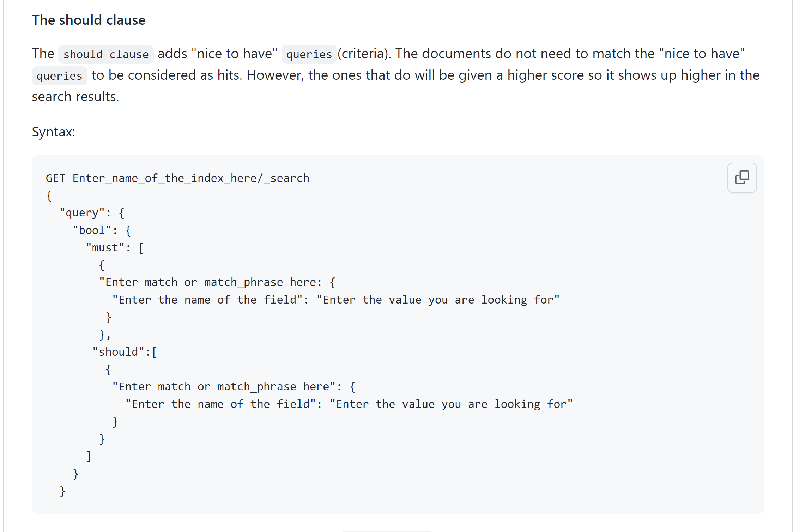The height and width of the screenshot is (532, 793).
Task: Click the match_phrase line under "must"
Action: [217, 282]
